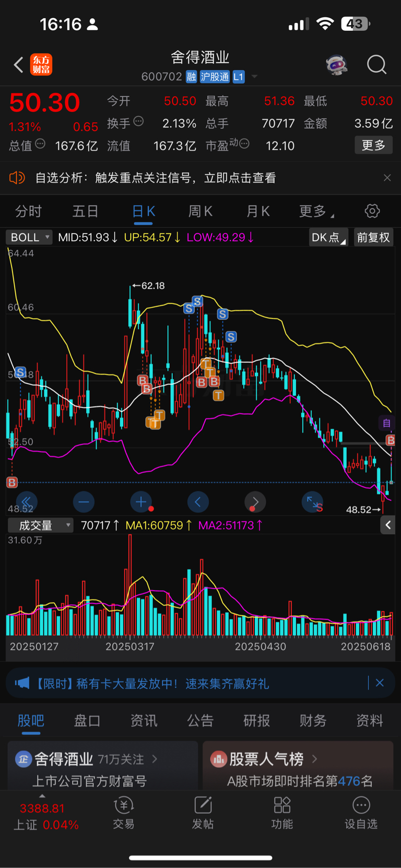Tap MID:51.93 BOLL value
Image resolution: width=401 pixels, height=868 pixels.
(x=88, y=237)
